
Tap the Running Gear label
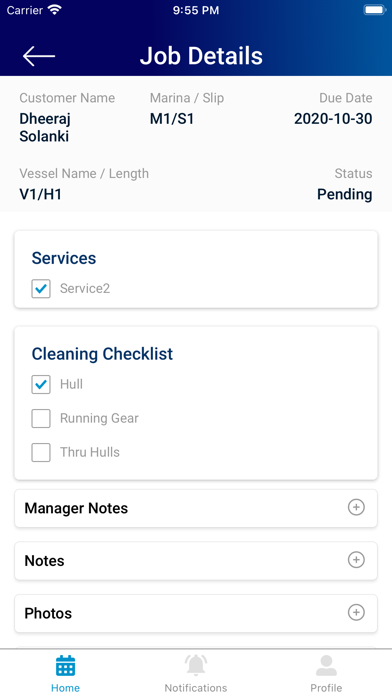click(x=99, y=419)
